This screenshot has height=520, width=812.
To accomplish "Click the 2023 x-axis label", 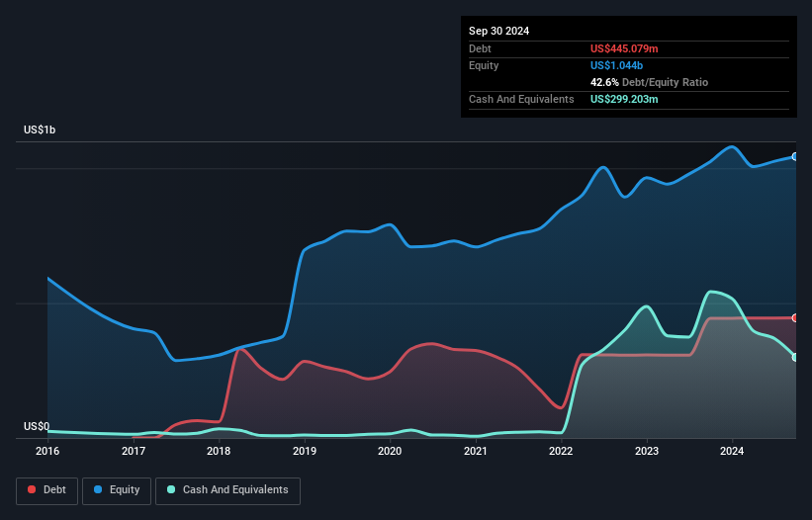I will click(647, 451).
